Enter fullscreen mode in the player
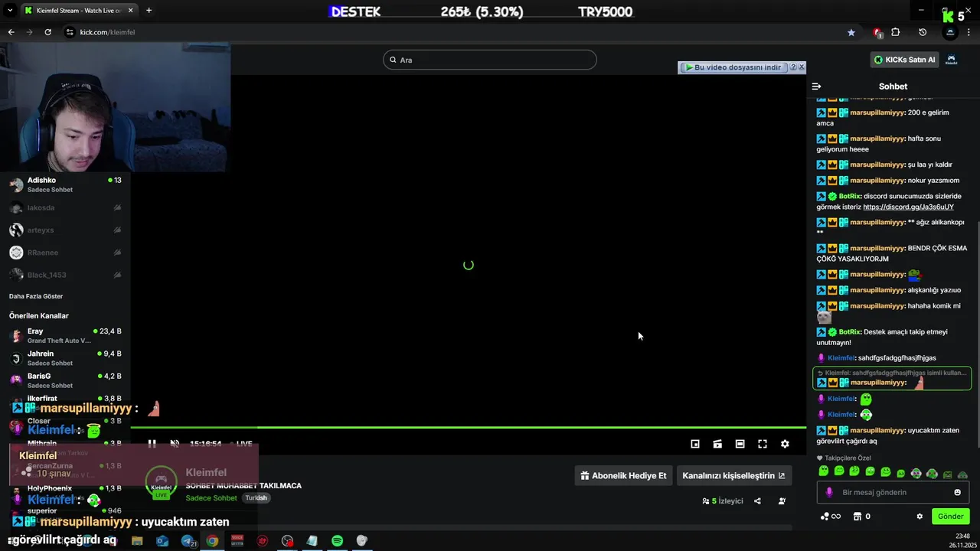 (763, 444)
